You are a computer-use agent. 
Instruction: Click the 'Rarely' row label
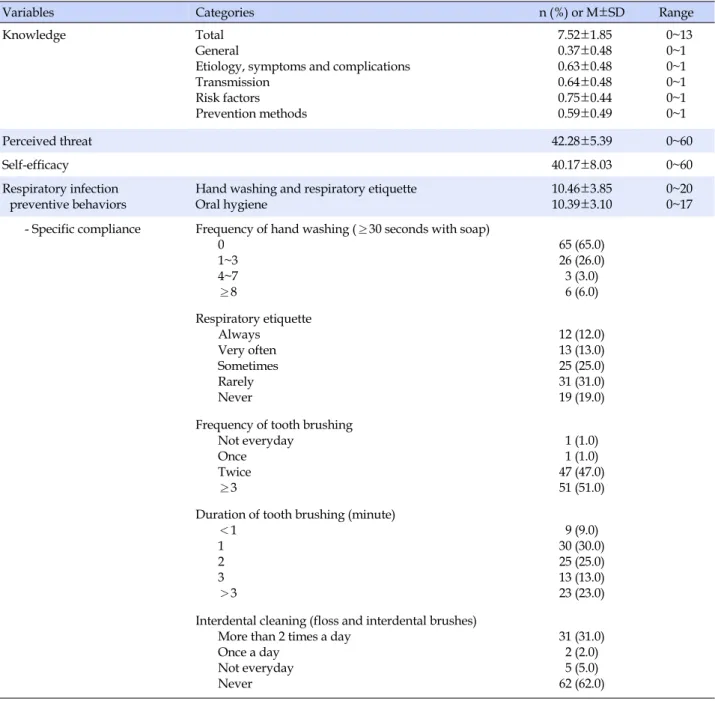[x=235, y=382]
